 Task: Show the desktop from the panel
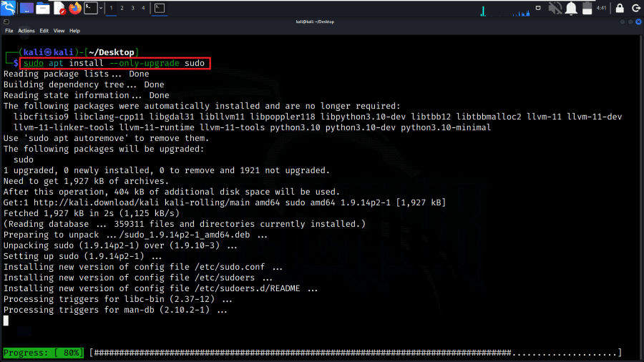point(26,8)
